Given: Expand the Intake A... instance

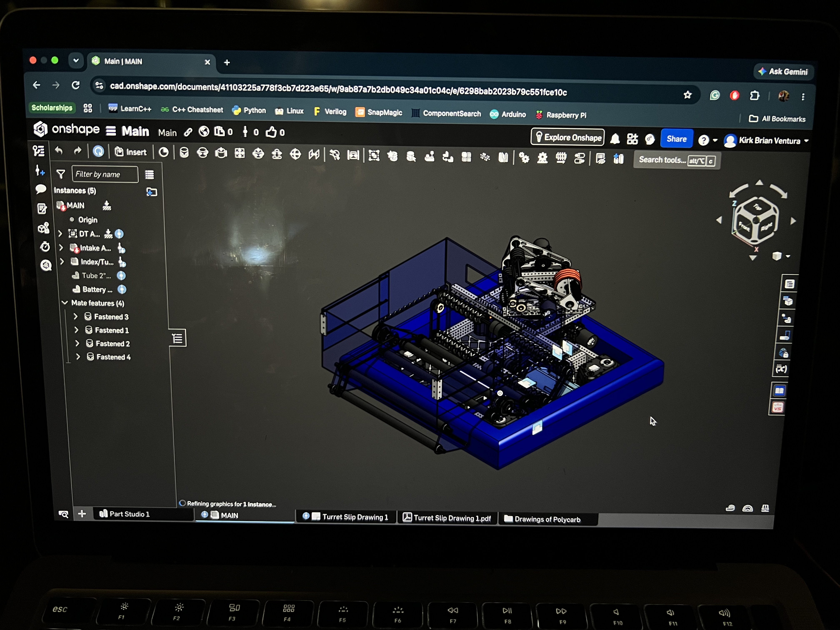Looking at the screenshot, I should pyautogui.click(x=61, y=247).
